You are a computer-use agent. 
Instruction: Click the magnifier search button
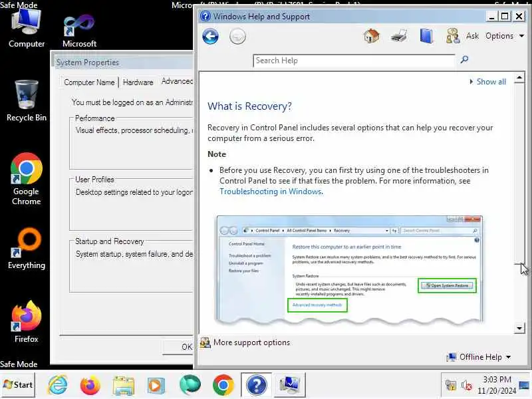[x=464, y=60]
